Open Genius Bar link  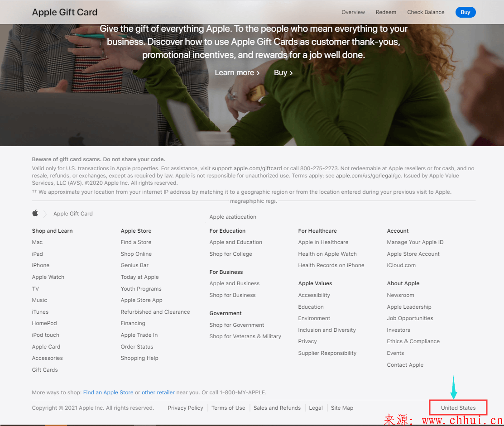[134, 265]
